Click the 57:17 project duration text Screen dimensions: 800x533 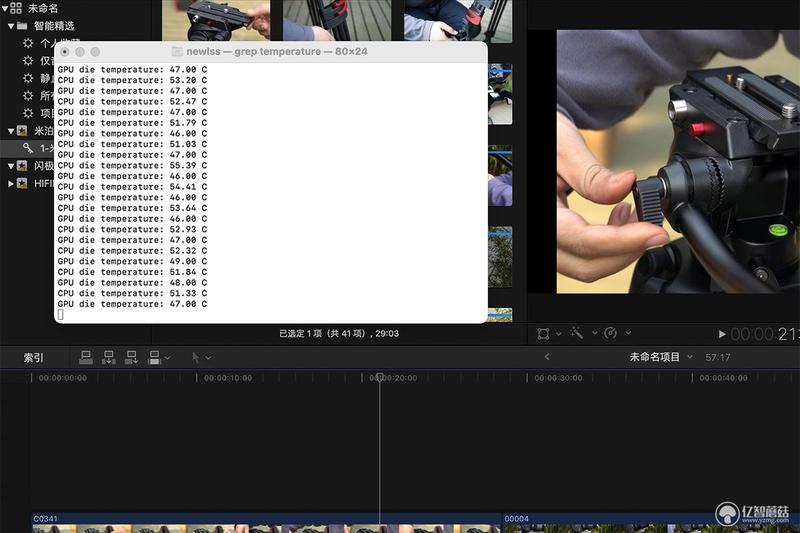[718, 358]
